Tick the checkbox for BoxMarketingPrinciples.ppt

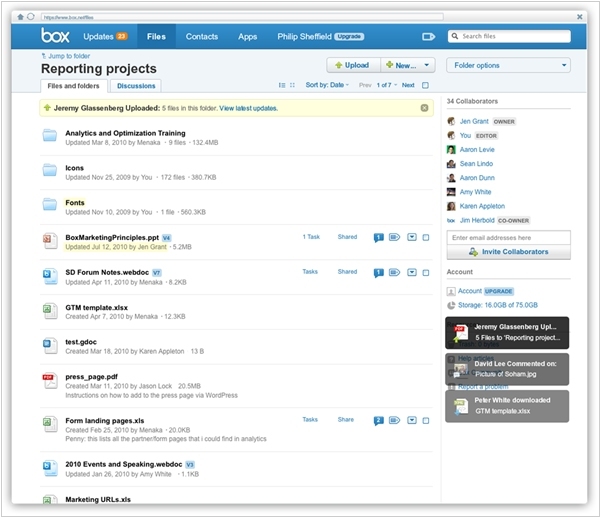point(426,238)
